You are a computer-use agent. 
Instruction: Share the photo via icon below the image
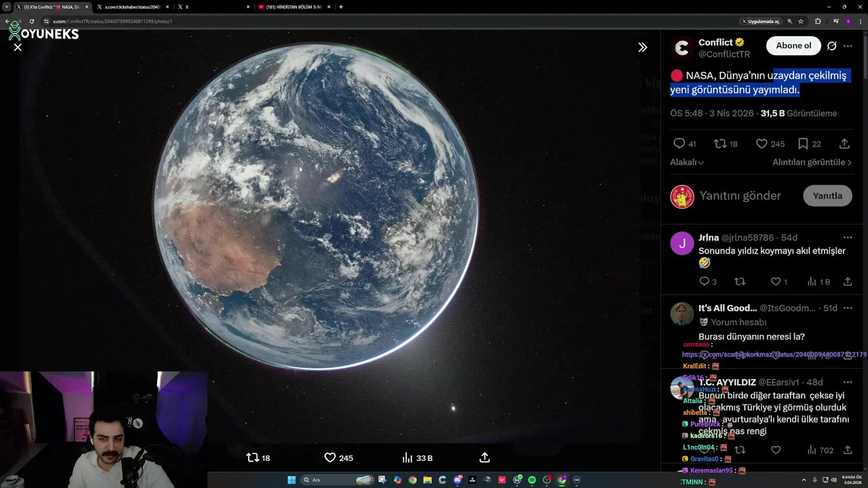pyautogui.click(x=484, y=457)
